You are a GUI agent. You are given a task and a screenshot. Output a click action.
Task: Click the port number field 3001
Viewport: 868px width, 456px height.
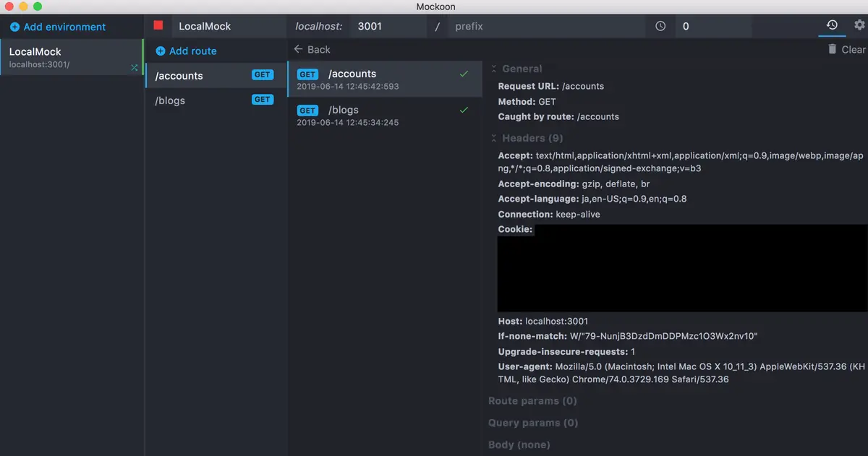coord(388,26)
